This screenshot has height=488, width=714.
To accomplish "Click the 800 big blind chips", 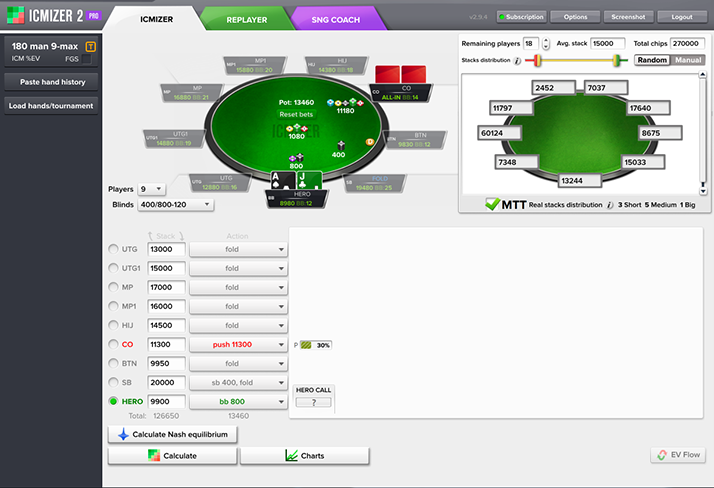I will (296, 158).
